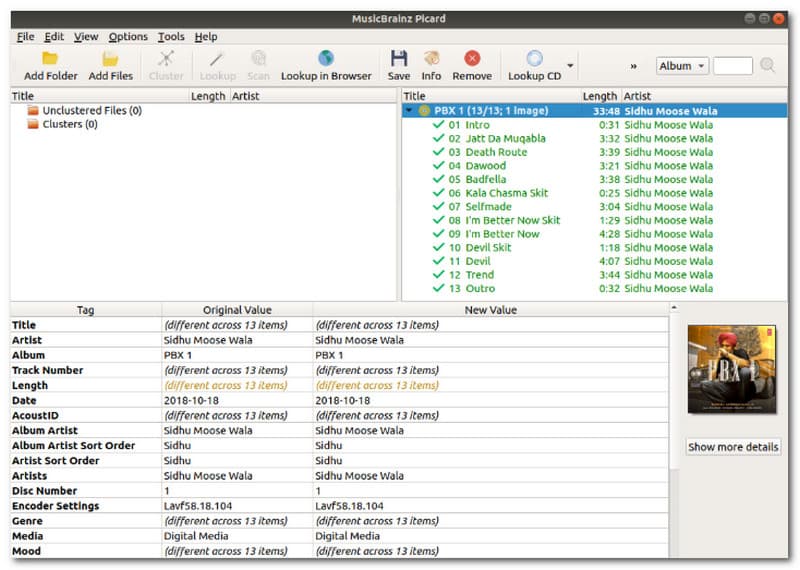Click the Track Number tag label
This screenshot has height=570, width=800.
click(47, 370)
